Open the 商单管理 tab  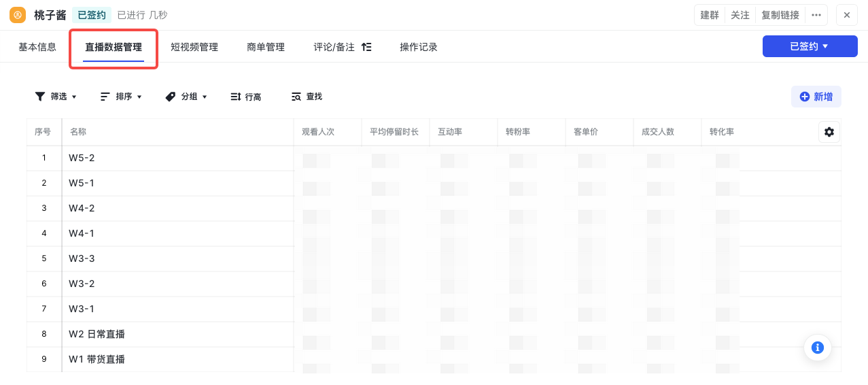pos(266,47)
